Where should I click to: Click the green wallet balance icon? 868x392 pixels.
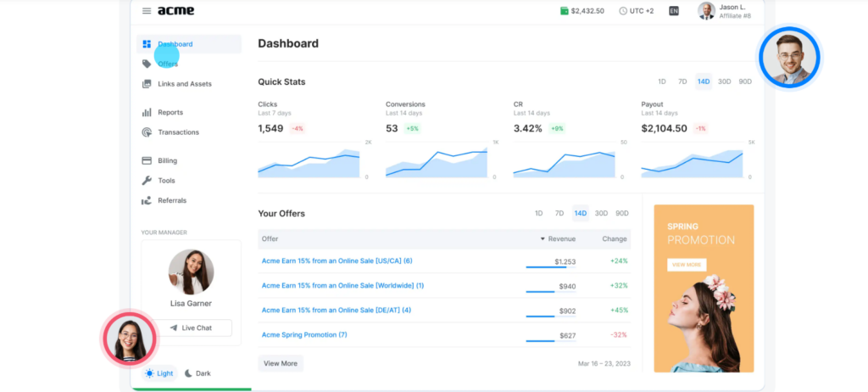point(564,10)
